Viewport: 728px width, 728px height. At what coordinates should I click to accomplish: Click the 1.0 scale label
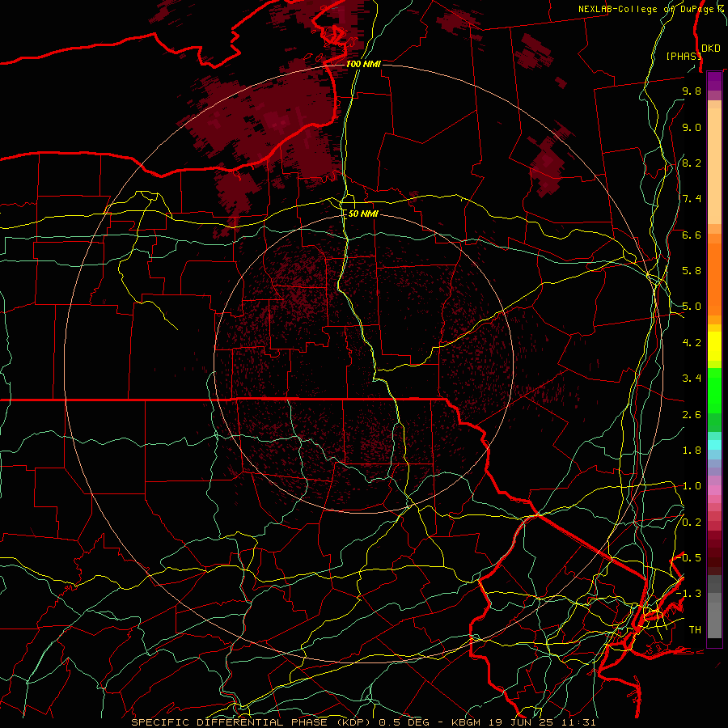[x=692, y=486]
